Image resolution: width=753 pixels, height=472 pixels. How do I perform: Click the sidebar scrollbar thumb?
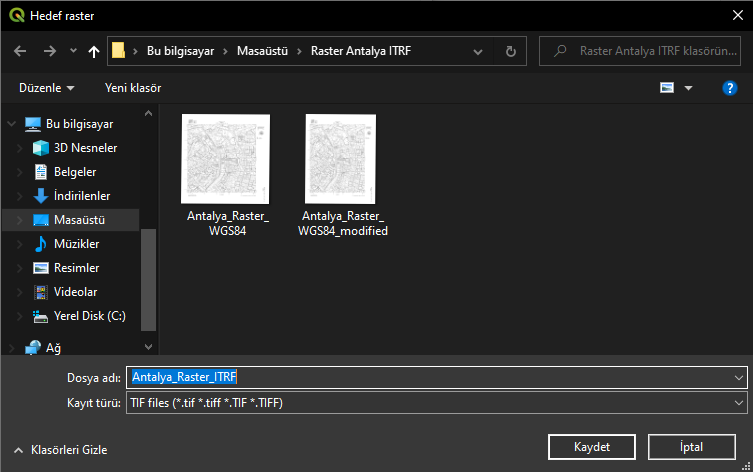click(x=148, y=280)
